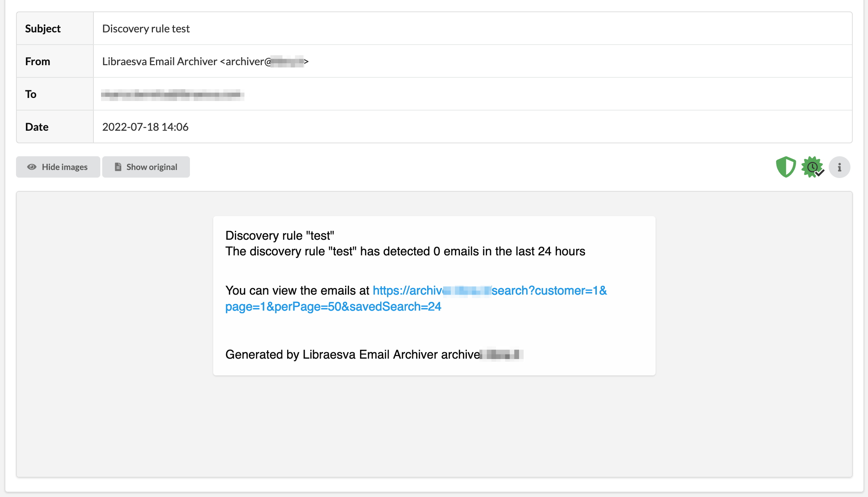This screenshot has height=497, width=868.
Task: Click the Discovery rule "test" heading in the email
Action: (280, 236)
